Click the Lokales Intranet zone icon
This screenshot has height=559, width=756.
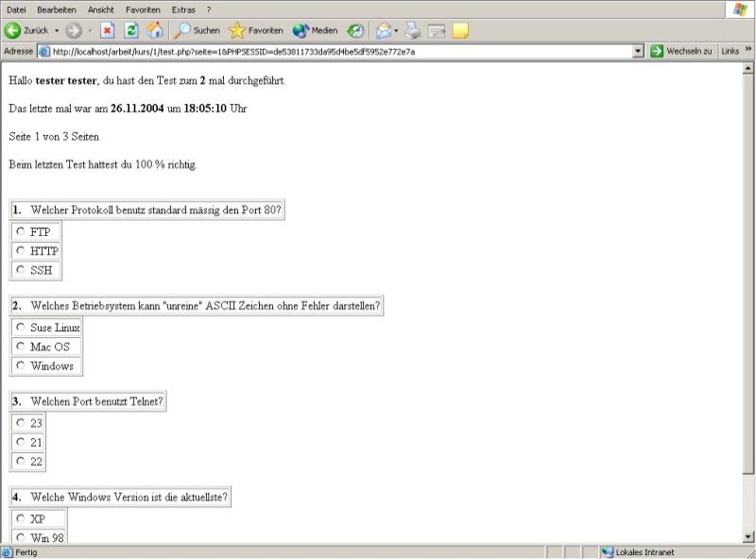607,552
